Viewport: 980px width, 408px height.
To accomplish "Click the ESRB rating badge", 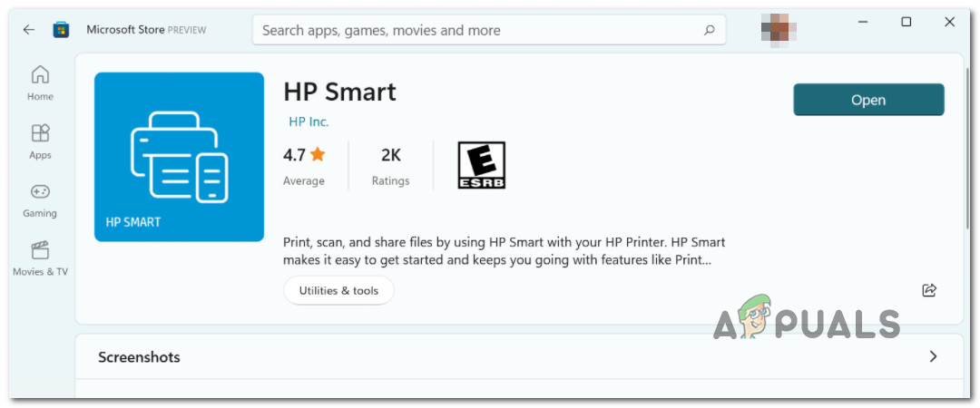I will click(x=481, y=165).
